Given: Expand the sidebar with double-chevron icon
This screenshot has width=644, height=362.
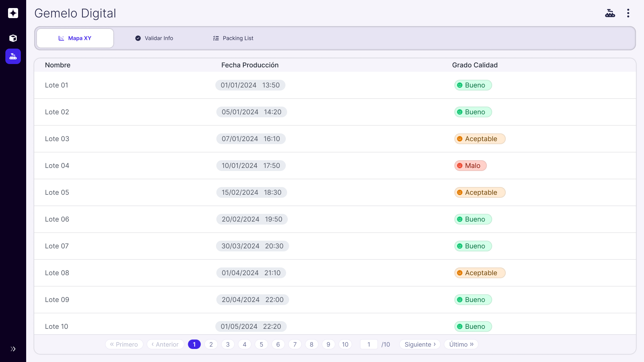Looking at the screenshot, I should click(x=13, y=349).
